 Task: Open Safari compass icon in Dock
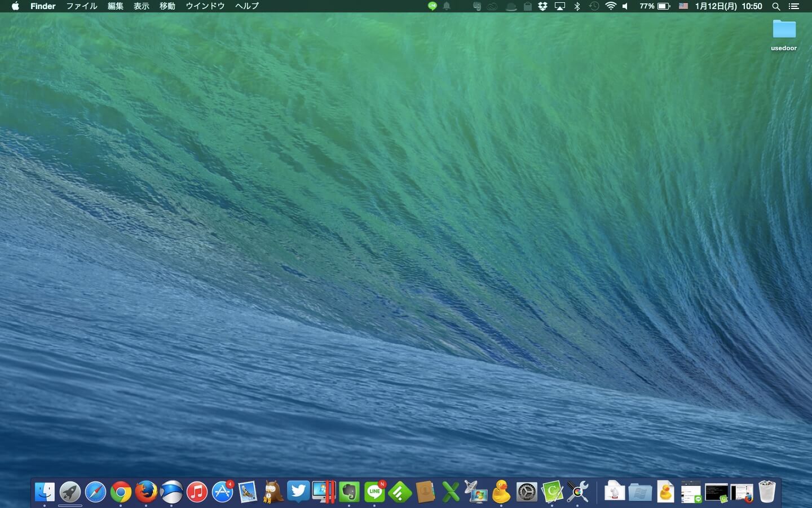tap(95, 492)
